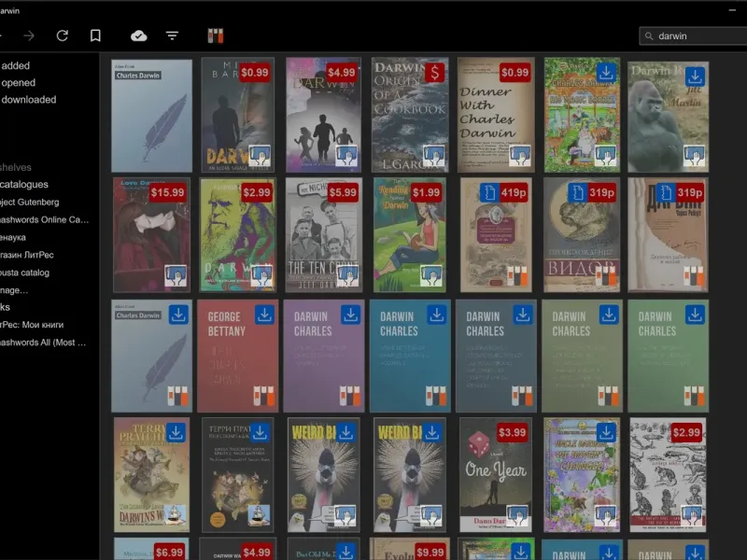Click the $0.99 price on Dinner With Charles Darwin
The image size is (747, 560).
coord(515,73)
